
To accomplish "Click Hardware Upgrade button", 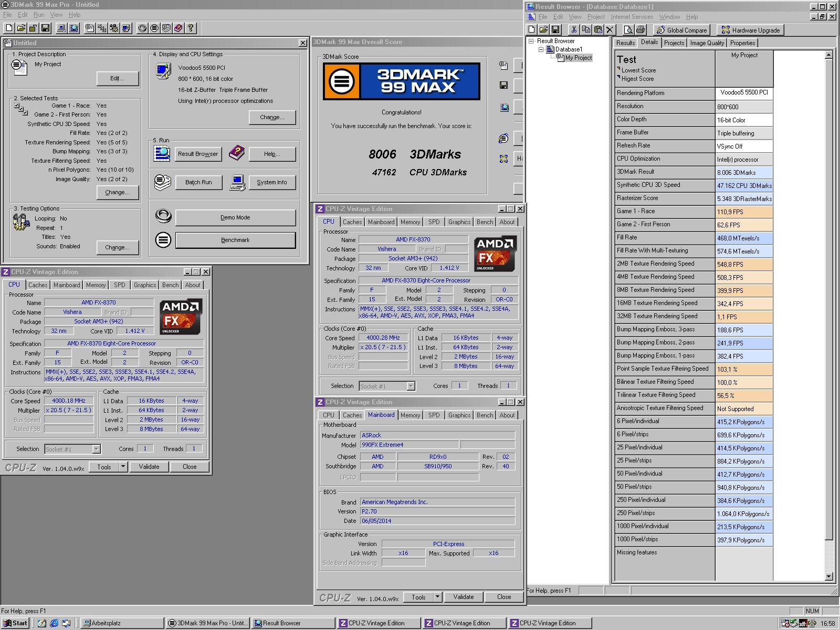I will tap(750, 30).
